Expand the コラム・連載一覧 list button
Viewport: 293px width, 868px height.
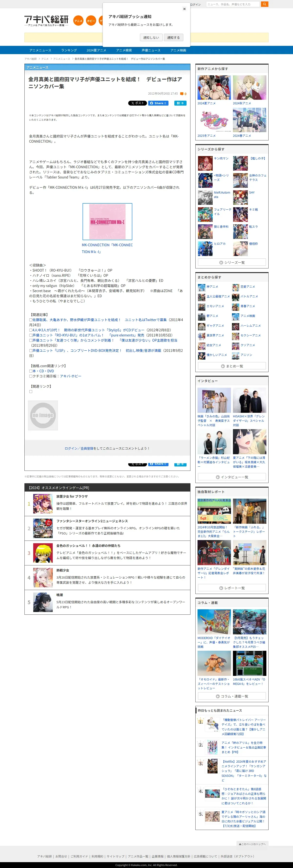(232, 696)
